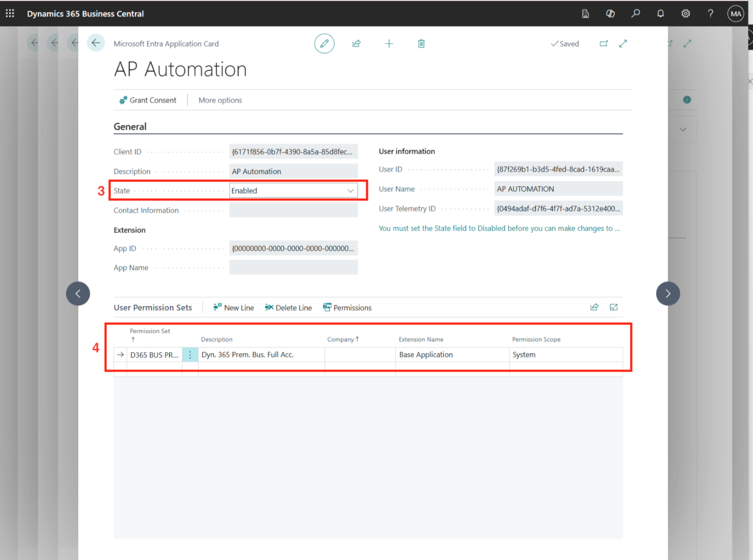Open notifications bell
Image resolution: width=753 pixels, height=560 pixels.
point(660,13)
